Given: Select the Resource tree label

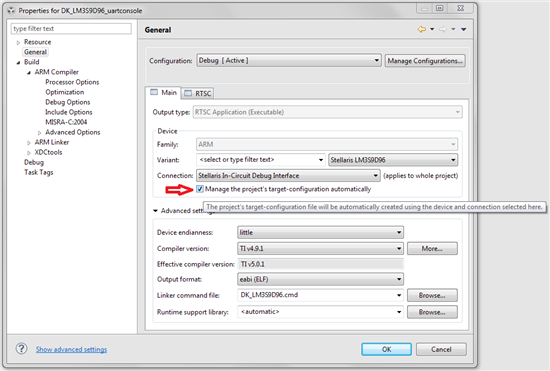Looking at the screenshot, I should 38,42.
